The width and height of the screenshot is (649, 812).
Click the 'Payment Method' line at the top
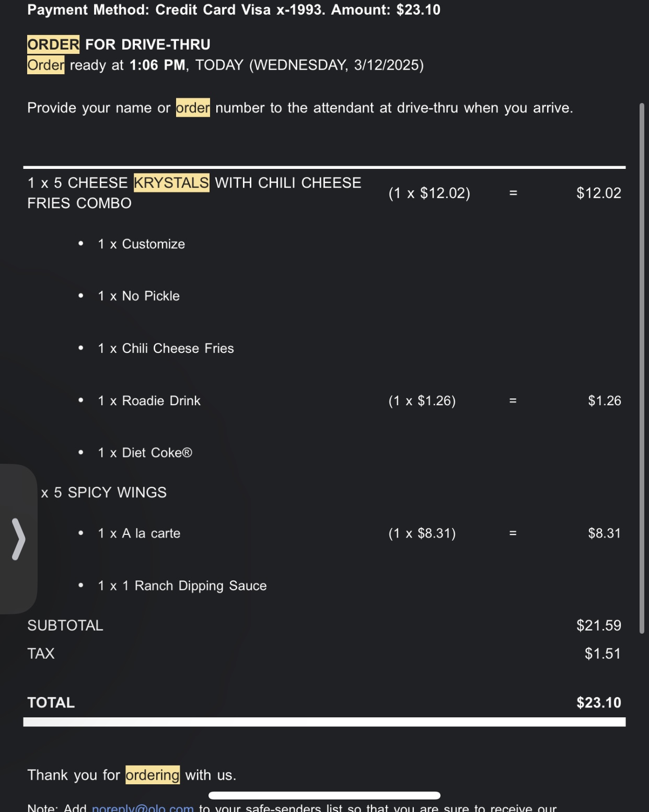click(234, 10)
